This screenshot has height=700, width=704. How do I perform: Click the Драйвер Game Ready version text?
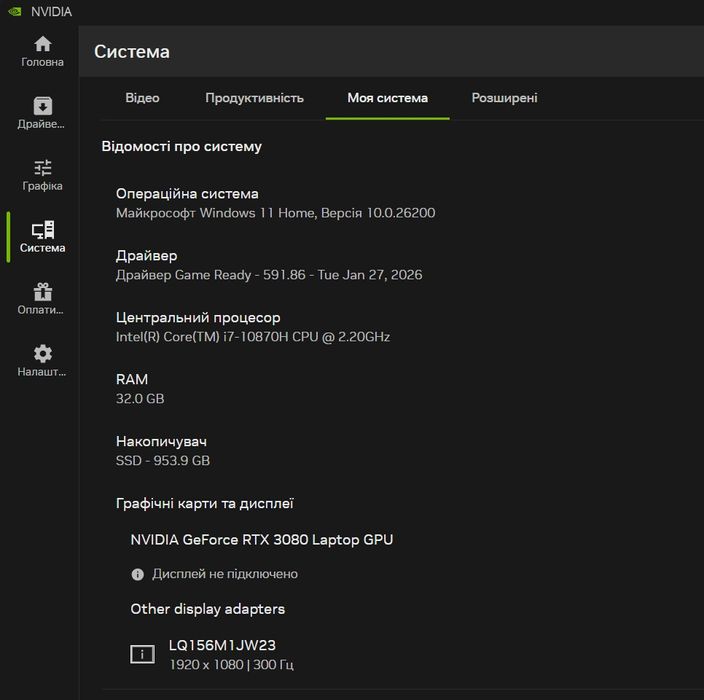pyautogui.click(x=269, y=275)
